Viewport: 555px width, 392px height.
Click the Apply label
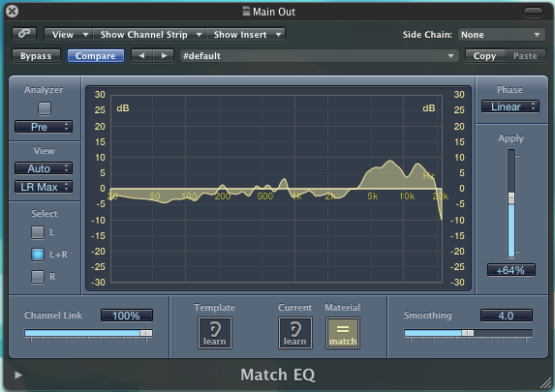(x=510, y=138)
